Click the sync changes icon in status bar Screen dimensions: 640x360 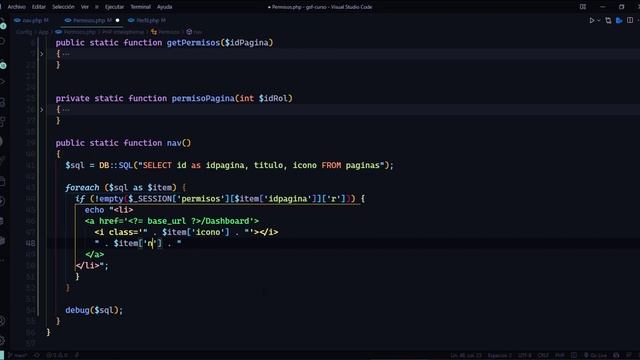click(37, 356)
